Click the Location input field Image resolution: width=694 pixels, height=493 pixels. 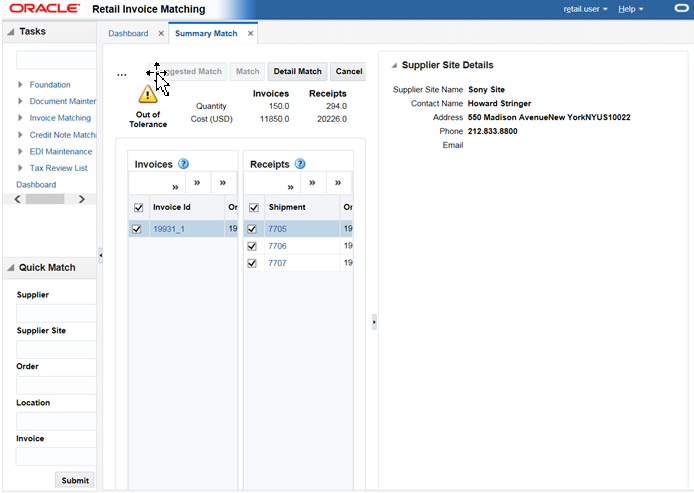[56, 421]
